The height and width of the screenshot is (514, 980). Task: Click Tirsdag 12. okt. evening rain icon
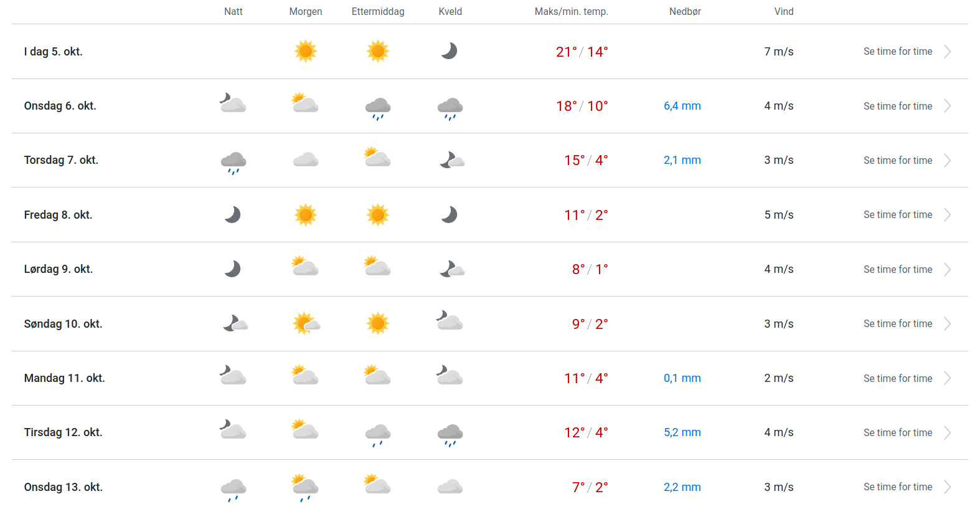[x=450, y=434]
